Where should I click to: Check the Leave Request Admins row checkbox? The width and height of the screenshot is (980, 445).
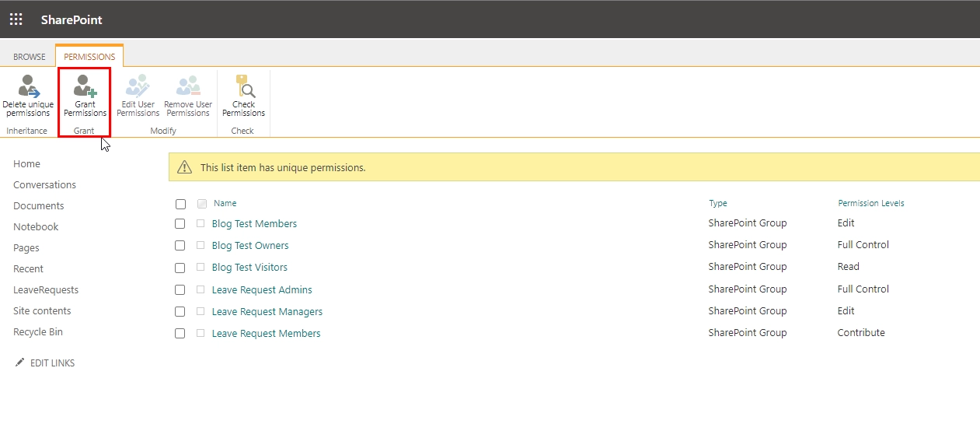(180, 290)
